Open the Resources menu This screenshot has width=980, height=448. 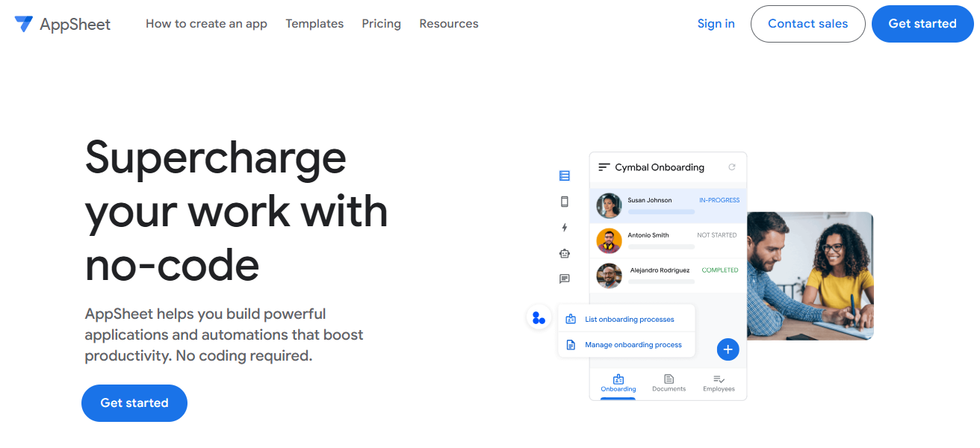tap(449, 24)
